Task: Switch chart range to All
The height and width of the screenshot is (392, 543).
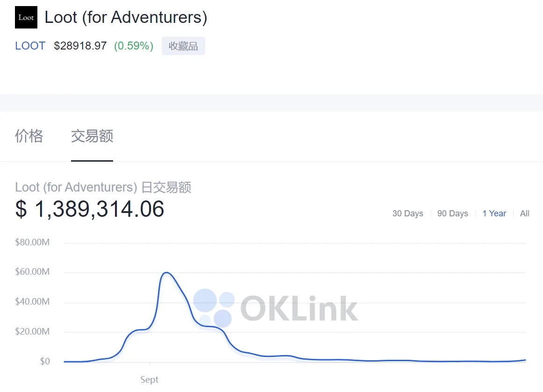Action: [524, 214]
